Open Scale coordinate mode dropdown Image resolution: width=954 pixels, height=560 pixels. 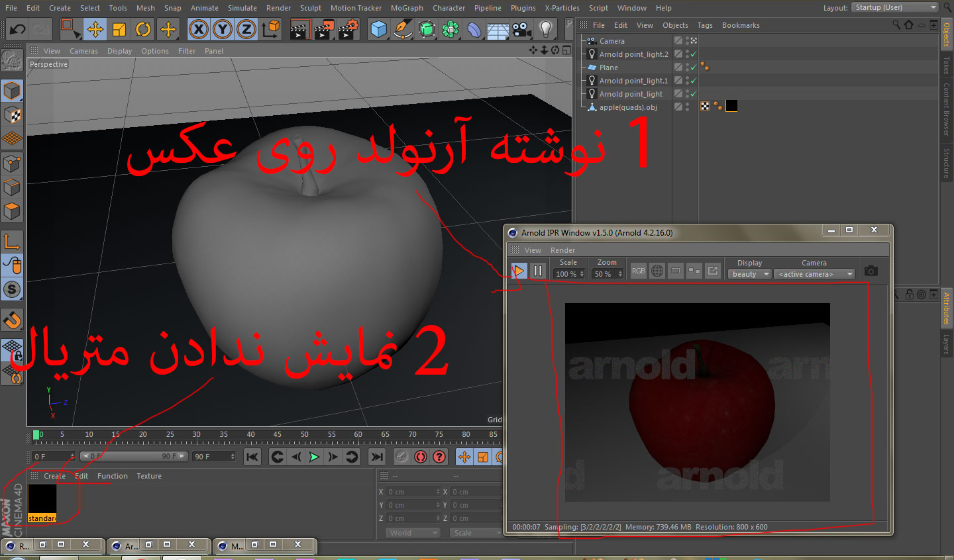click(476, 533)
